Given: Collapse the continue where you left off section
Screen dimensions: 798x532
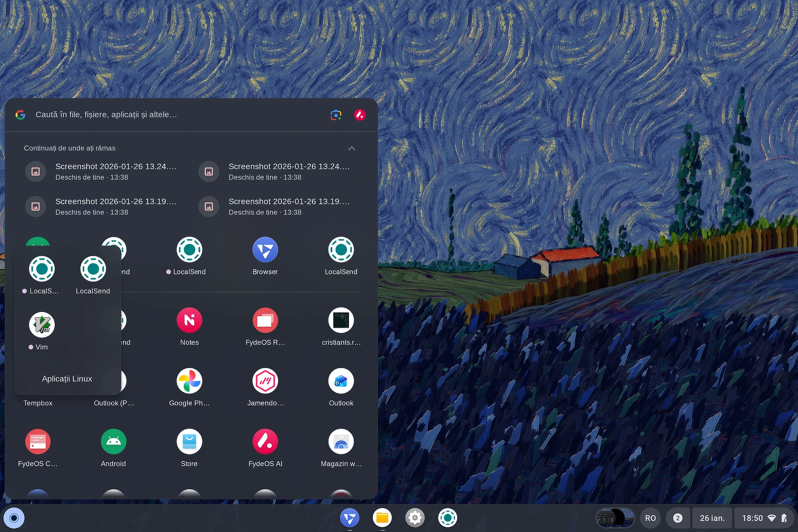Looking at the screenshot, I should click(351, 148).
